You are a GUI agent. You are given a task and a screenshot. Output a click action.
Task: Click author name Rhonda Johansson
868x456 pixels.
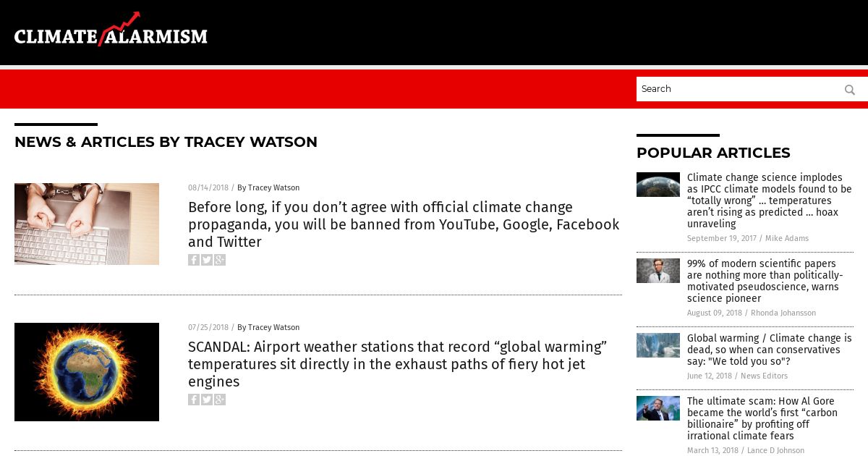click(x=783, y=313)
